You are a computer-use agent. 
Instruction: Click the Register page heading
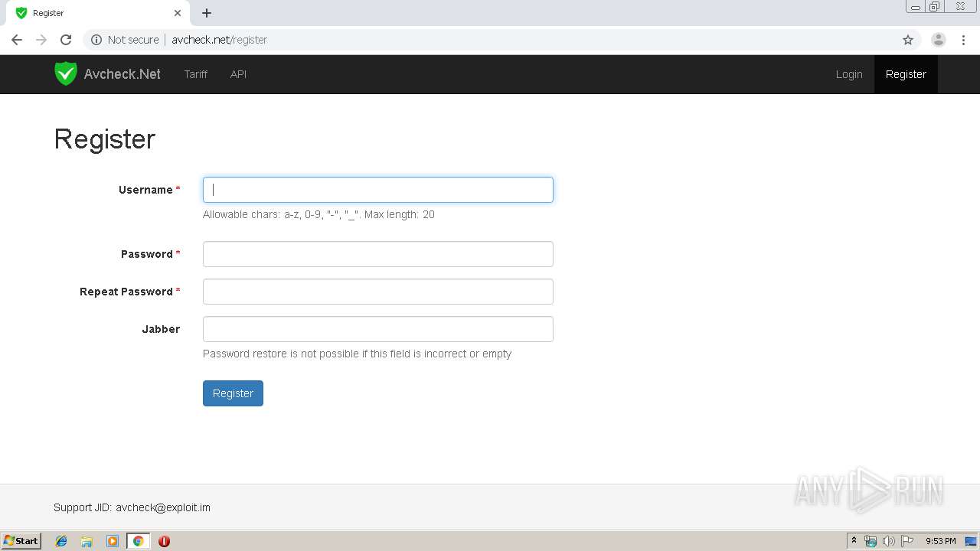click(x=105, y=139)
